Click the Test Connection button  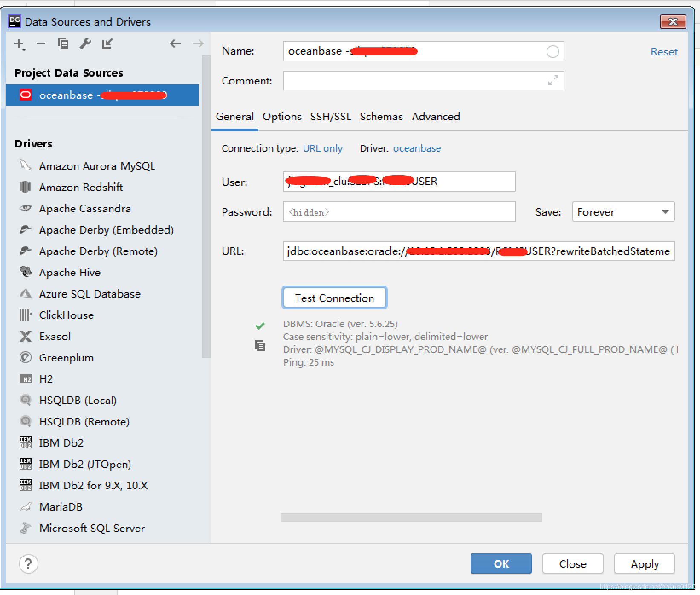(x=335, y=297)
